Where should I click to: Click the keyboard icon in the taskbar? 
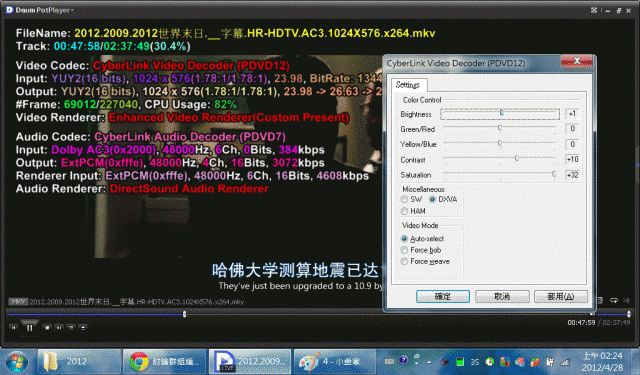pyautogui.click(x=389, y=361)
